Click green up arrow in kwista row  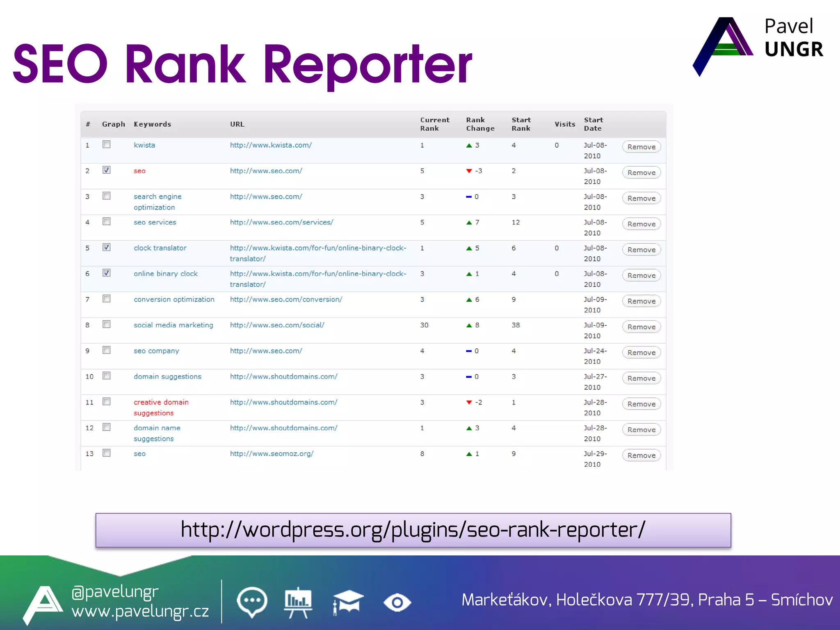(x=469, y=146)
